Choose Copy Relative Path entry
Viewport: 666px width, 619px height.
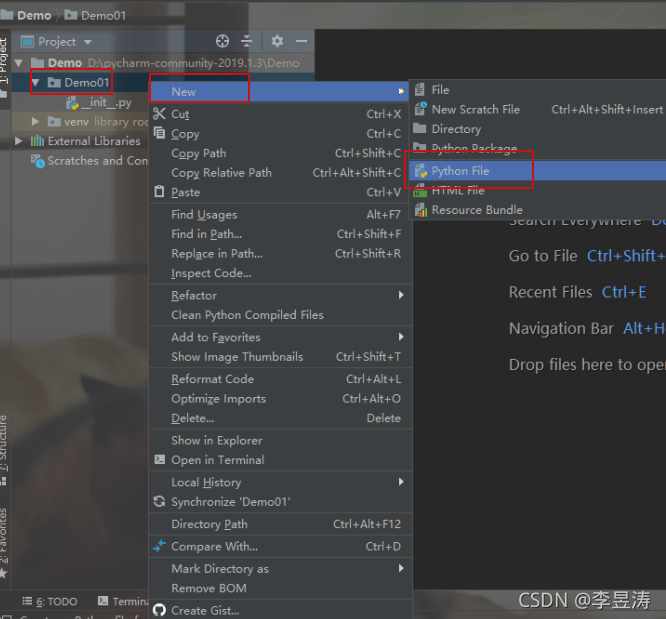(281, 172)
